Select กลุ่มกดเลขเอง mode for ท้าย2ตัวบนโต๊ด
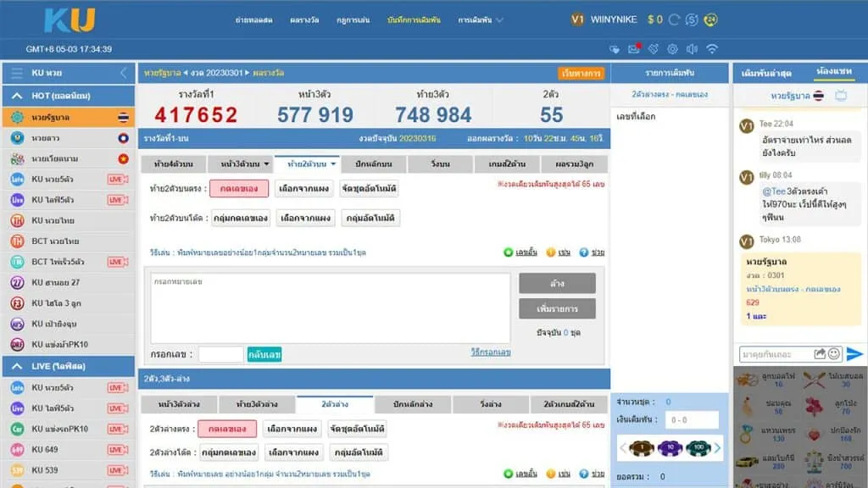Screen dimensions: 868x488 [x=241, y=218]
